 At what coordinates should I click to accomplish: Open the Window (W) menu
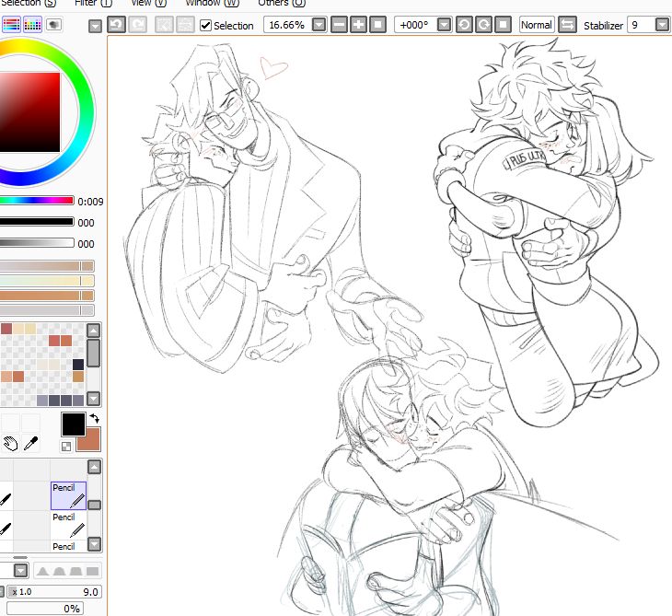[213, 3]
